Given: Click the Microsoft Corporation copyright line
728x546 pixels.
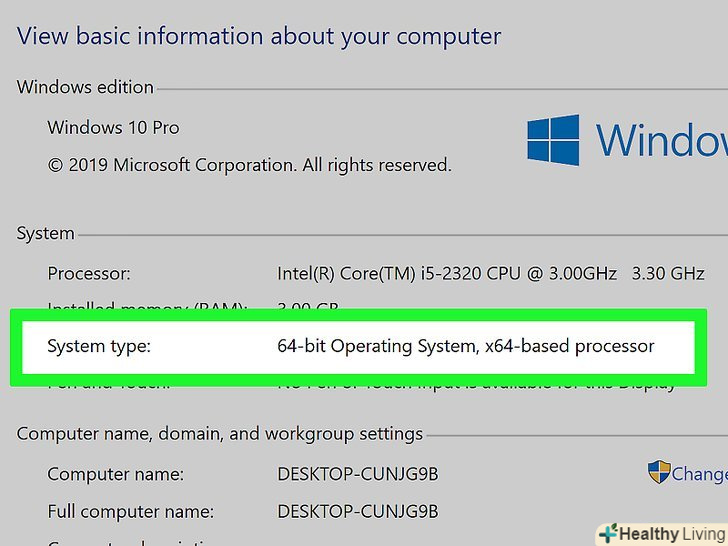Looking at the screenshot, I should pos(249,164).
